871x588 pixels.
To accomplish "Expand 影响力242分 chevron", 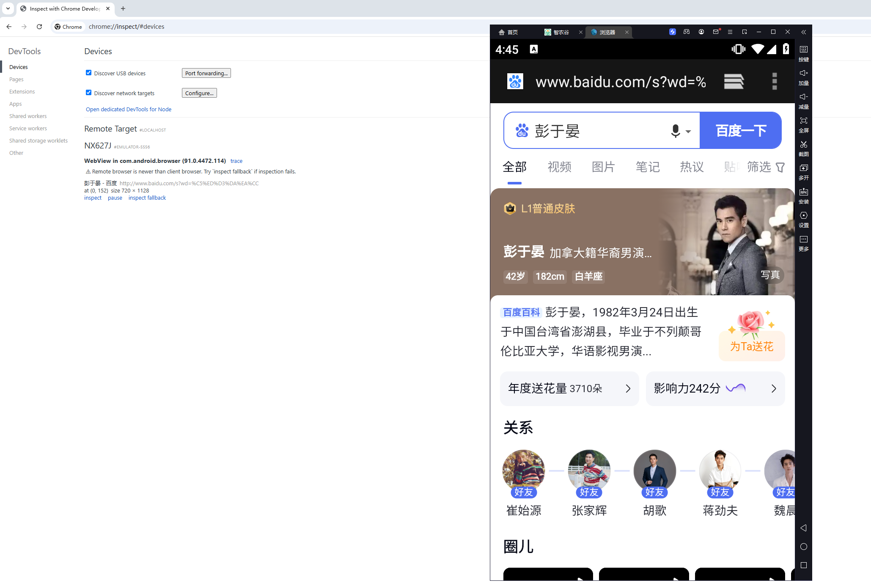I will point(773,389).
